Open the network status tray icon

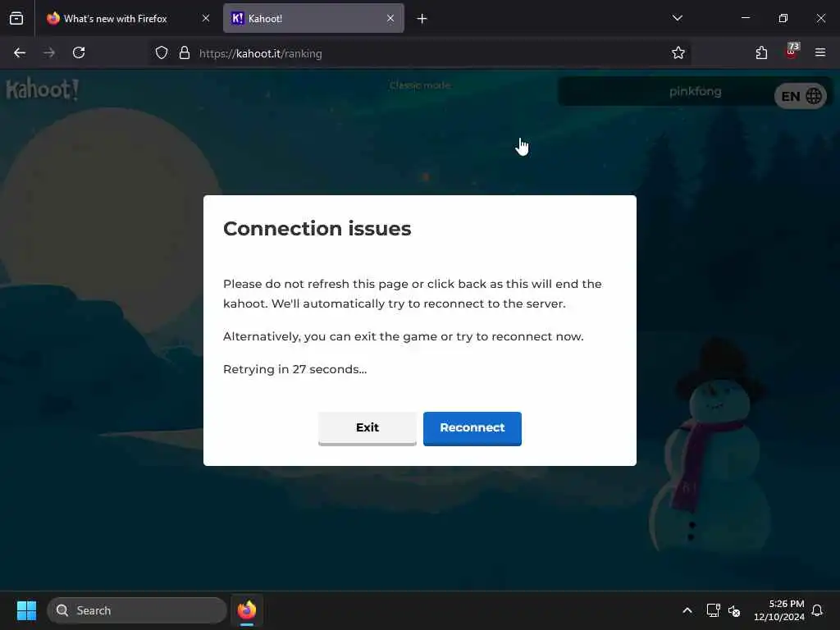713,610
